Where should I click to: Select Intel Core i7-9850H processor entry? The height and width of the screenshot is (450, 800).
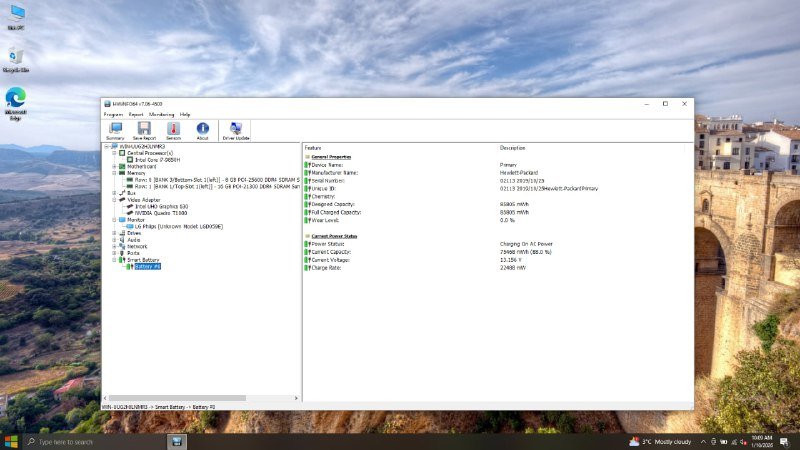point(157,159)
